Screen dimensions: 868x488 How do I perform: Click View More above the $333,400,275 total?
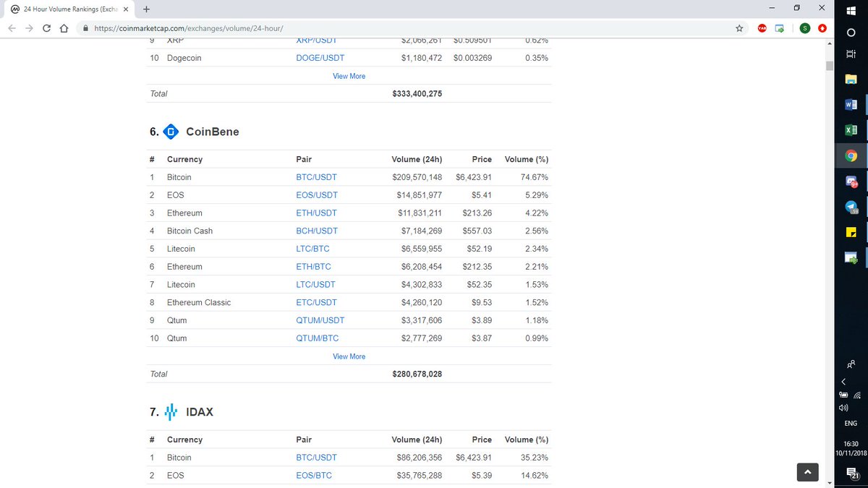(x=349, y=76)
